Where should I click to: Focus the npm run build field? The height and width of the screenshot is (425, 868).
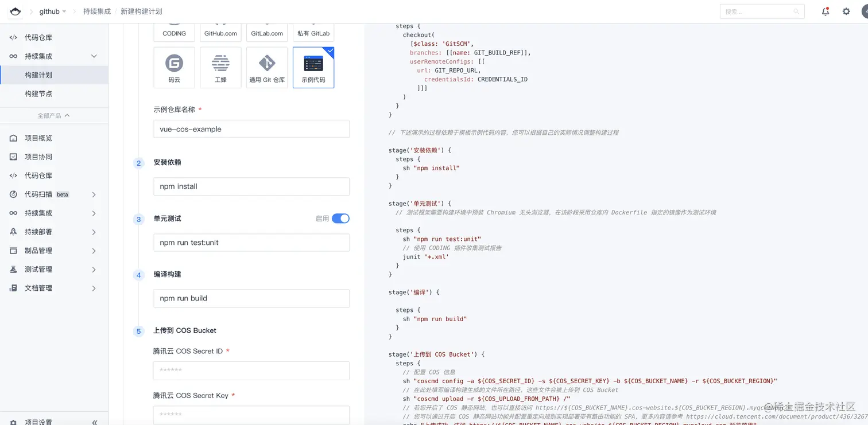251,298
